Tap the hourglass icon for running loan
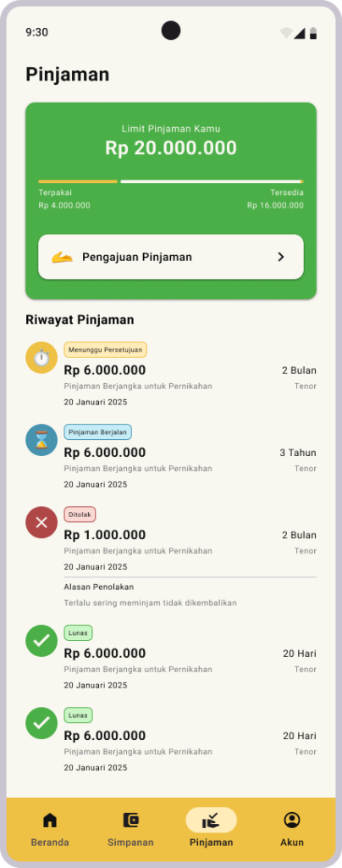 (x=41, y=440)
